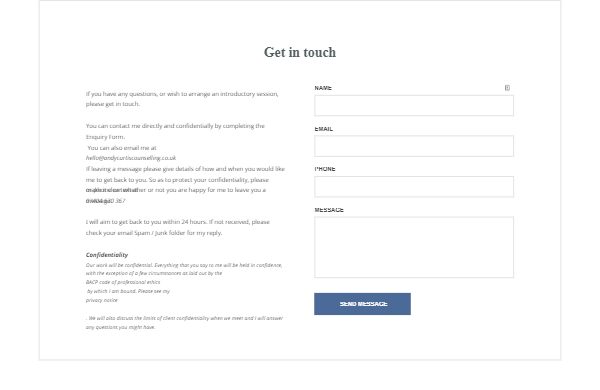Click the EMAIL field label
600x390 pixels.
(324, 129)
